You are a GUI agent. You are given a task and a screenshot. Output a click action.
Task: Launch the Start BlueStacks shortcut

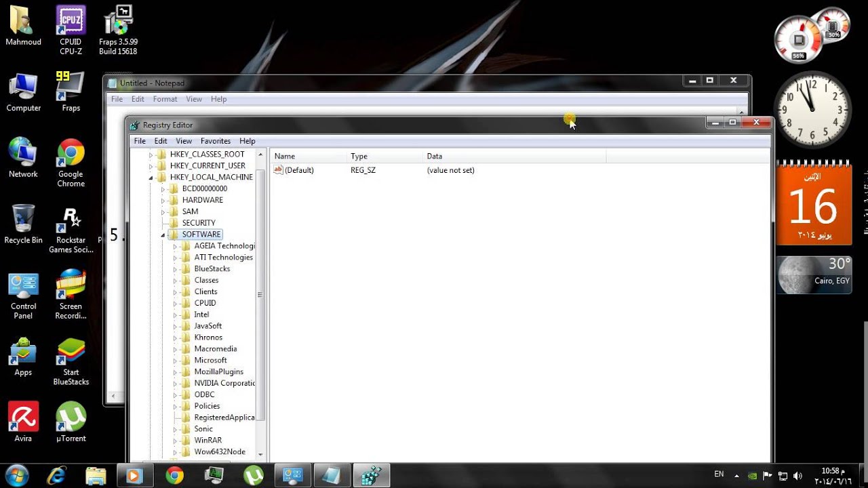(71, 362)
